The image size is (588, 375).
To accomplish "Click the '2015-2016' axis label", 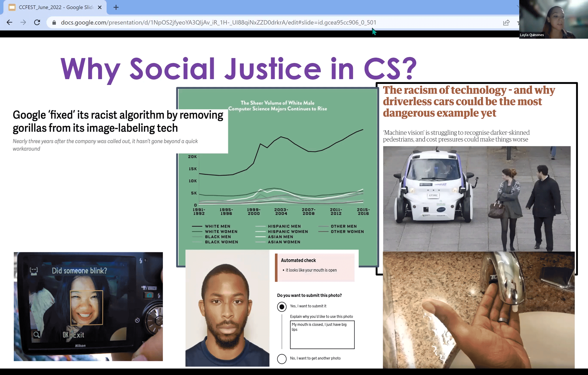I will point(363,212).
